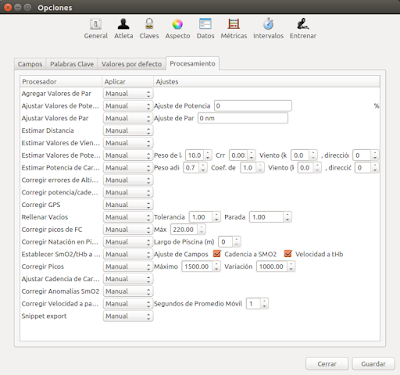Open Aplicar dropdown for Ajustar Valores de Pote...

coord(128,106)
